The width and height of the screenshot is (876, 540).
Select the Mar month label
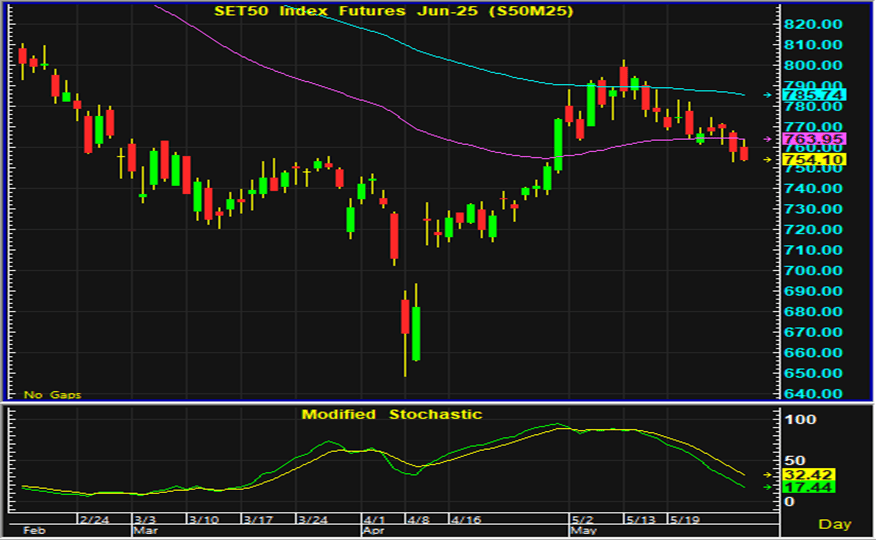pyautogui.click(x=146, y=533)
